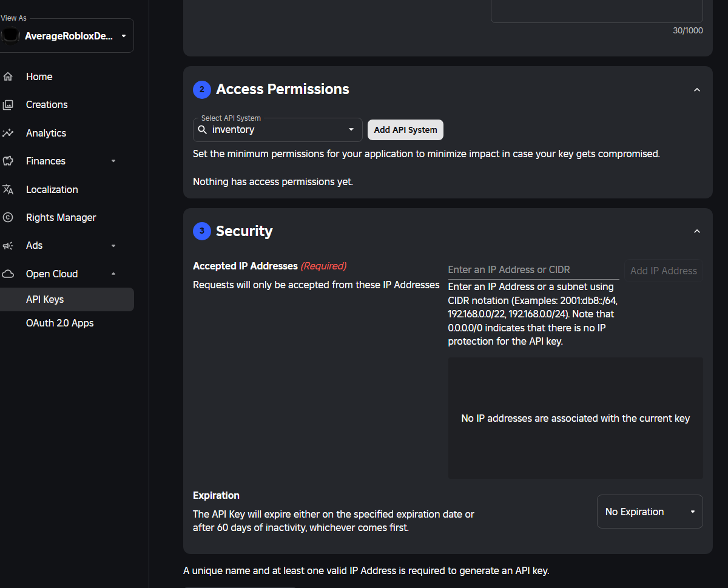This screenshot has height=588, width=728.
Task: Click the Ads megaphone icon
Action: 8,246
